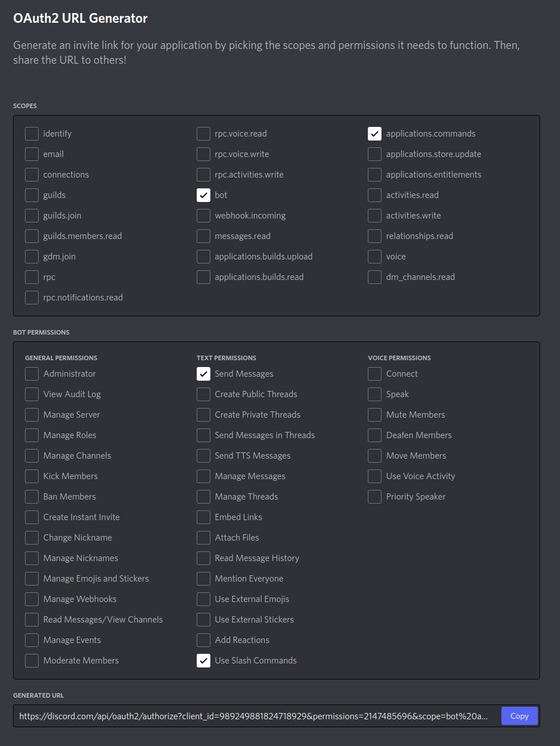
Task: Enable Priority Speaker permission
Action: coord(375,497)
